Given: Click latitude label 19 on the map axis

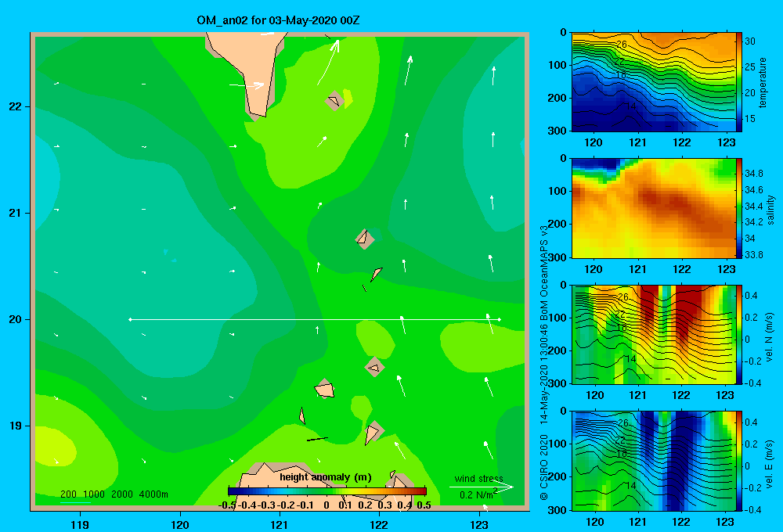Looking at the screenshot, I should pyautogui.click(x=15, y=426).
